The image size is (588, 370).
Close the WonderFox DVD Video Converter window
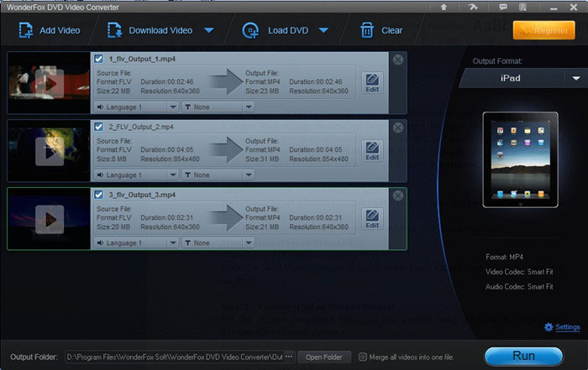574,7
